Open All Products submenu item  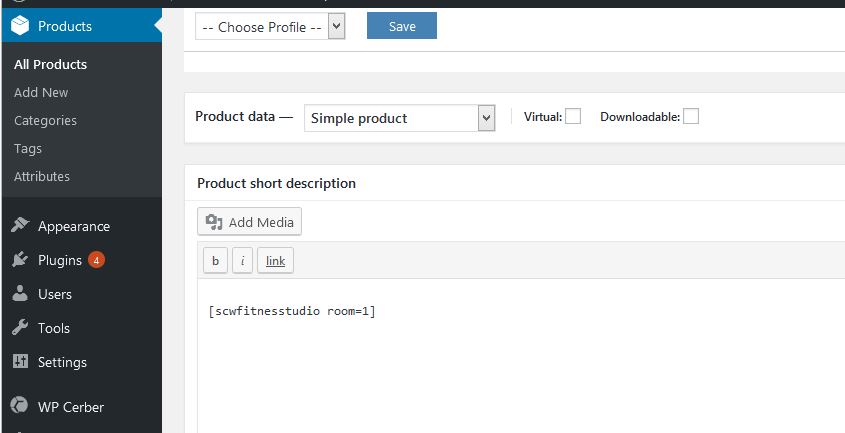click(50, 64)
